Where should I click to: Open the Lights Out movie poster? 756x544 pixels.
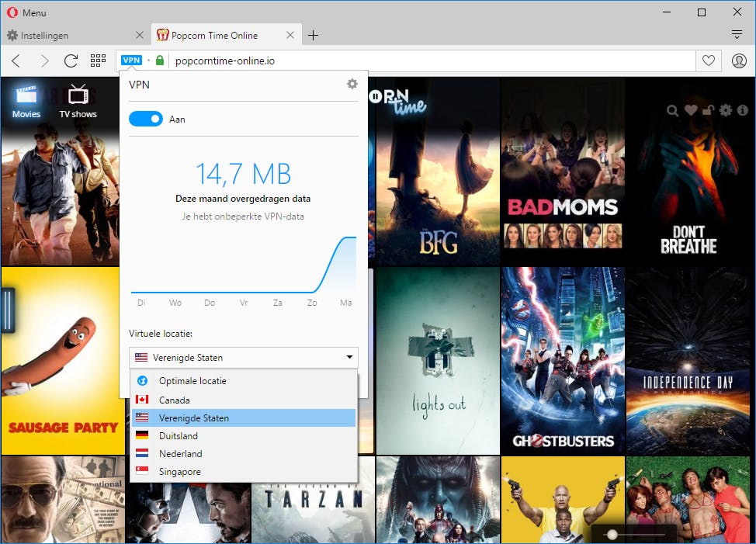438,361
